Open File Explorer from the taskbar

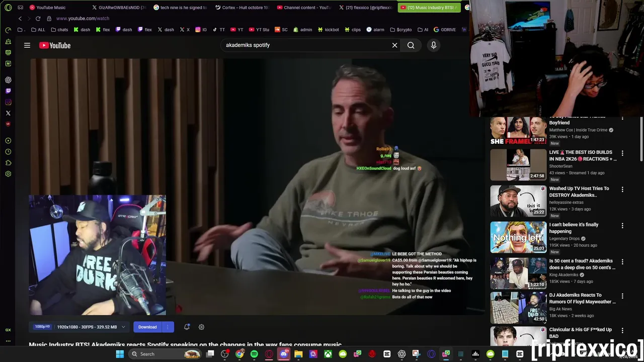click(x=298, y=354)
